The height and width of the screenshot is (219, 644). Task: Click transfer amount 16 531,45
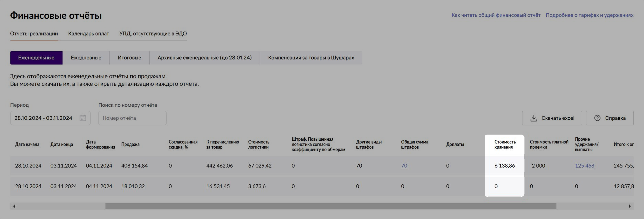[218, 186]
